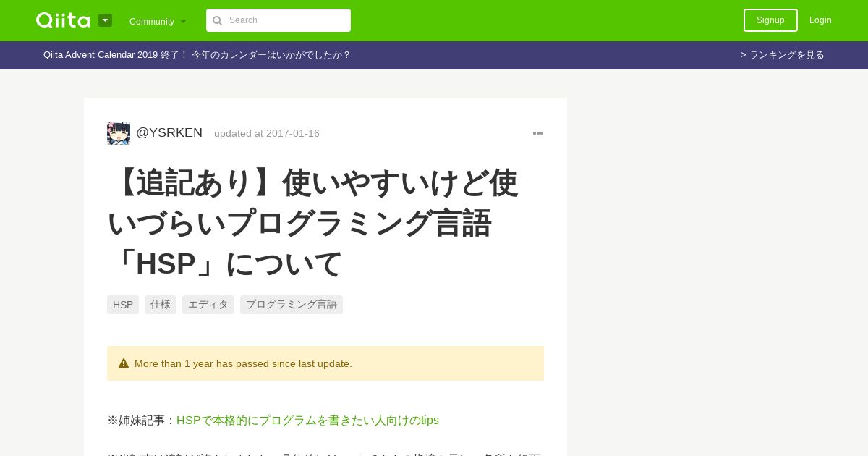Open the sister article HSP tips link
This screenshot has height=456, width=868.
pyautogui.click(x=307, y=421)
